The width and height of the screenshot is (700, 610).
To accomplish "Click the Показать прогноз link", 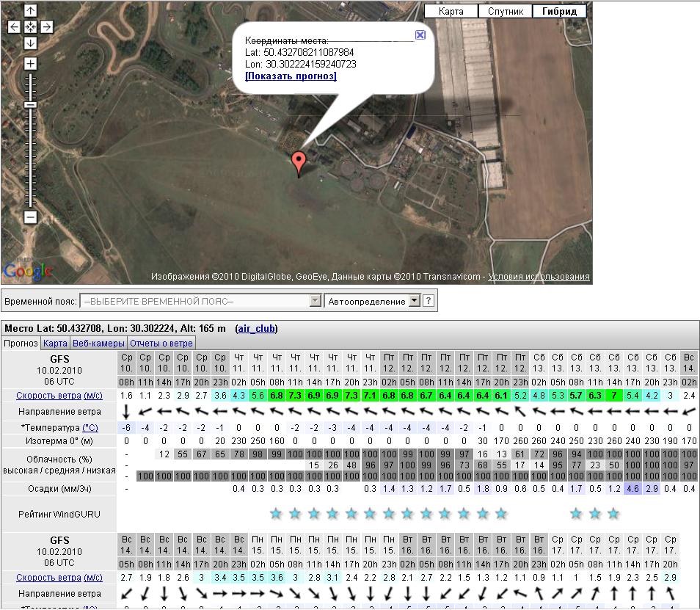I will [291, 76].
